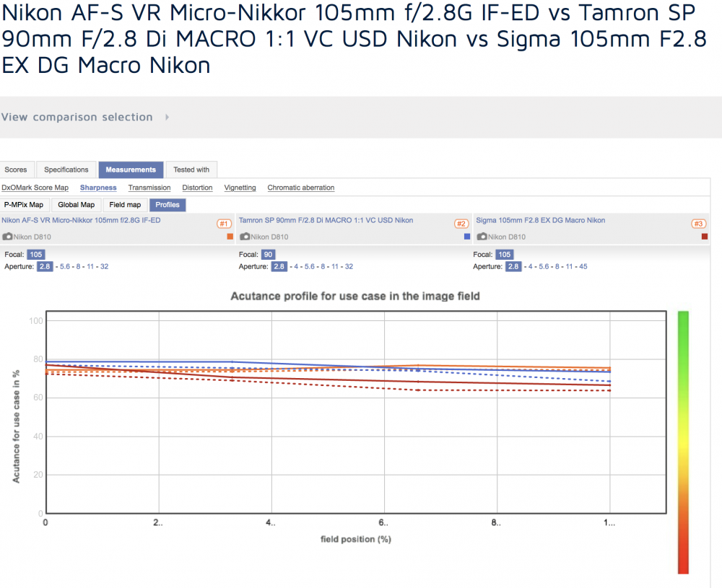Select the Profiles view button

[168, 205]
